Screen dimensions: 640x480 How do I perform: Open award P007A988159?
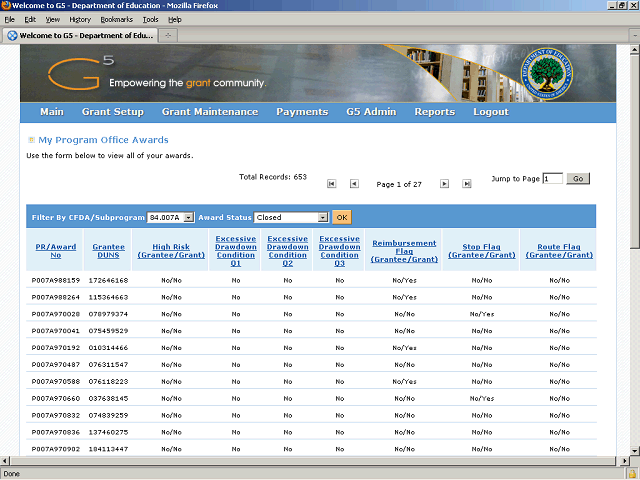[x=54, y=281]
